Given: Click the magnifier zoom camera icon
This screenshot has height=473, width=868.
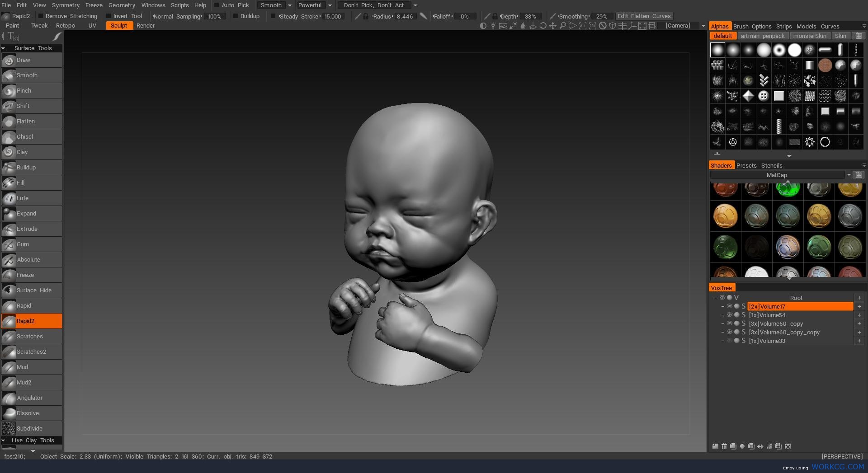Looking at the screenshot, I should [x=563, y=26].
